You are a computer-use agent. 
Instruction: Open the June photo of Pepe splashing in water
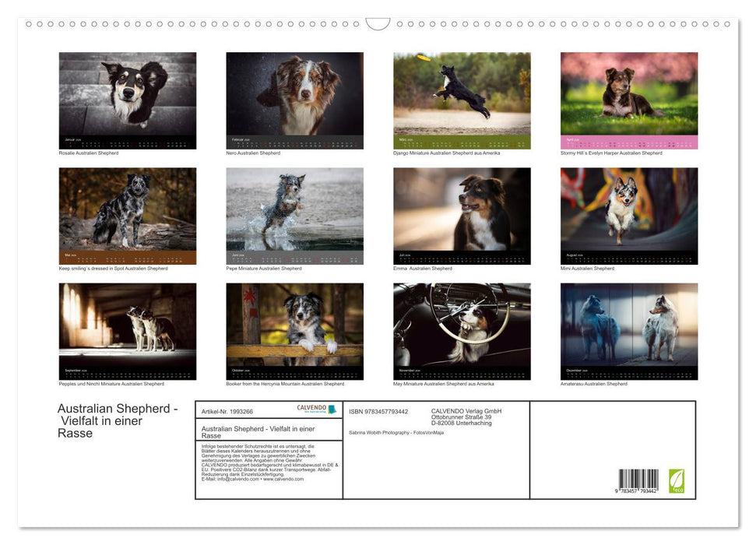click(294, 214)
